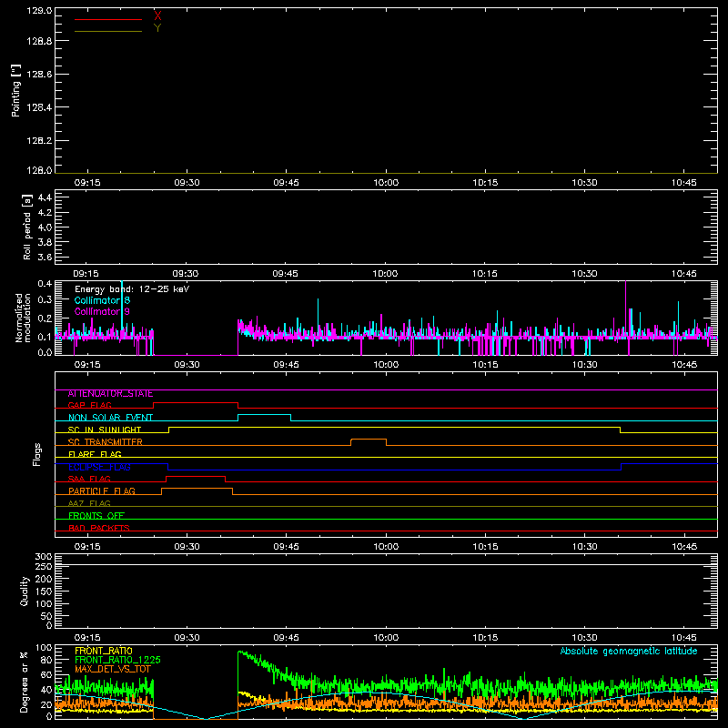Select the Pointing axis title
Screen dimensions: 728x728
[16, 91]
